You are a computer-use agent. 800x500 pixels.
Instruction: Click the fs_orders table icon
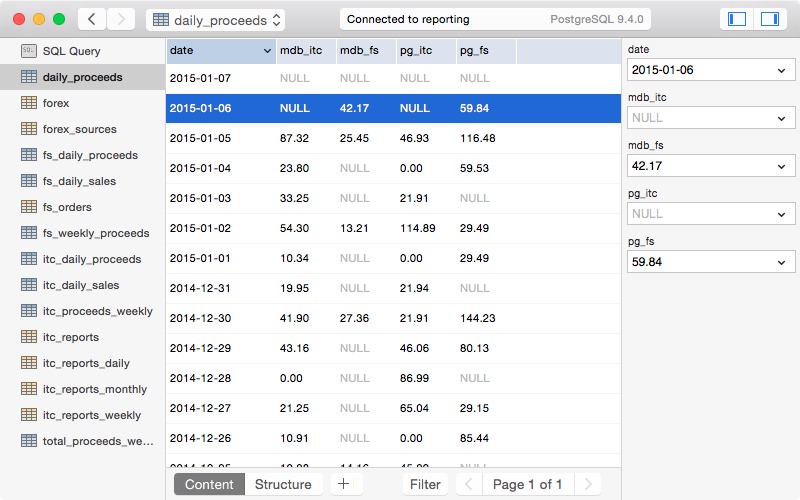[28, 207]
